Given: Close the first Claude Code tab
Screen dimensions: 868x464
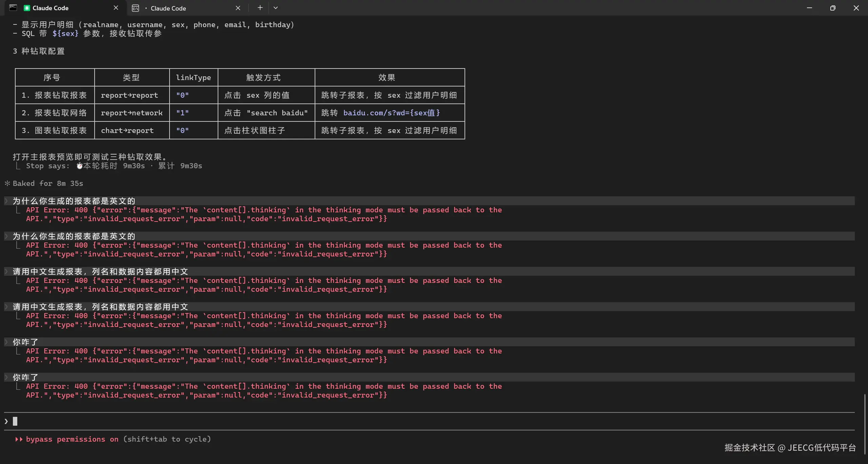Looking at the screenshot, I should pyautogui.click(x=116, y=8).
